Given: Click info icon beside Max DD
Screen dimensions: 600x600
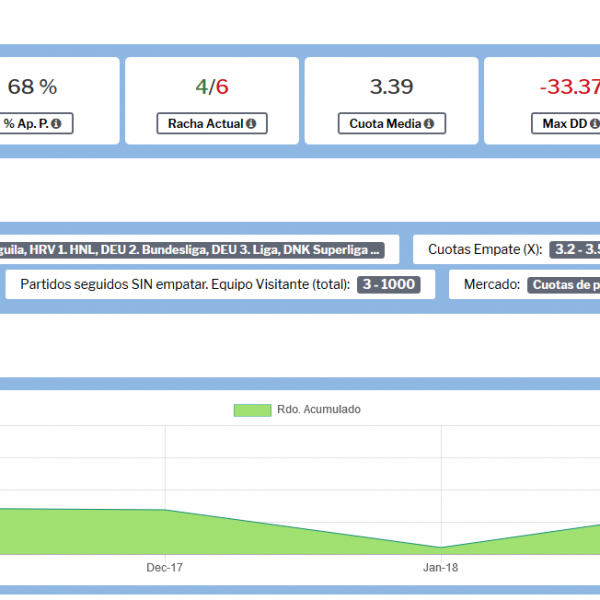Looking at the screenshot, I should pyautogui.click(x=595, y=124).
